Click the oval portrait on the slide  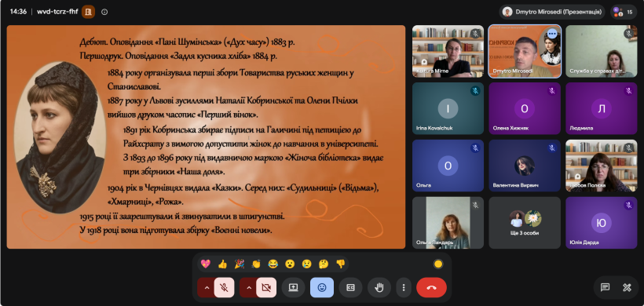coord(60,137)
